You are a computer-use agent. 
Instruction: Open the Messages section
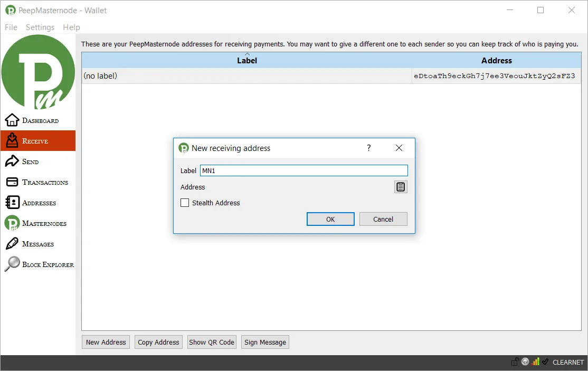point(38,244)
